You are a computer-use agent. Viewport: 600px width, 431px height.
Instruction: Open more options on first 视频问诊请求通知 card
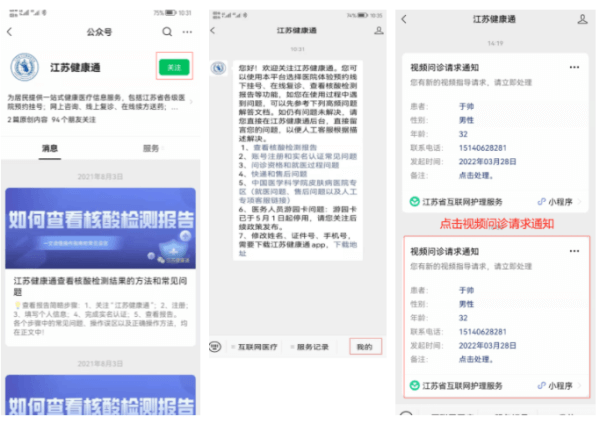point(574,67)
